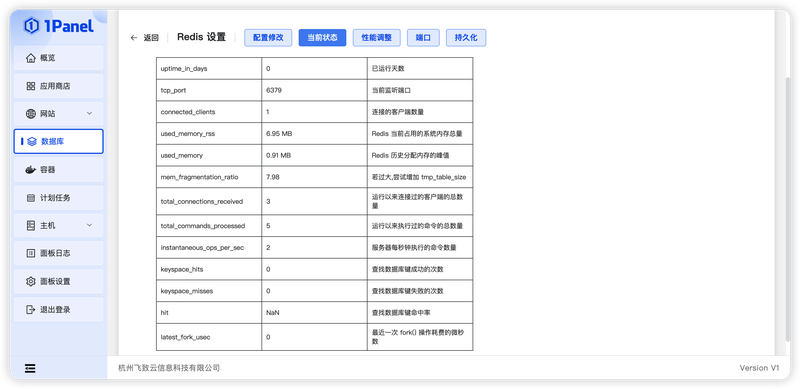
Task: Expand the 网站 submenu chevron
Action: (89, 113)
